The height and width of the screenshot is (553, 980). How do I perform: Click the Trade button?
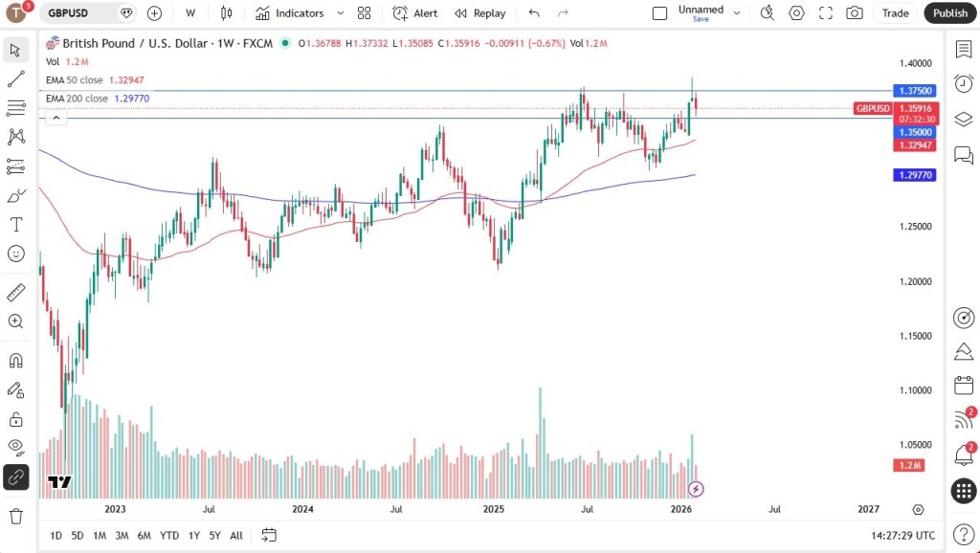click(895, 13)
